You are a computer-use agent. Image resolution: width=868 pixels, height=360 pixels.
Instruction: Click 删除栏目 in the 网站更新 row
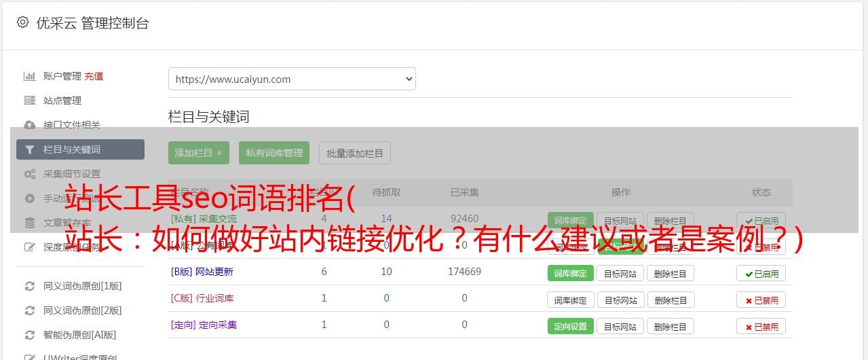click(671, 273)
